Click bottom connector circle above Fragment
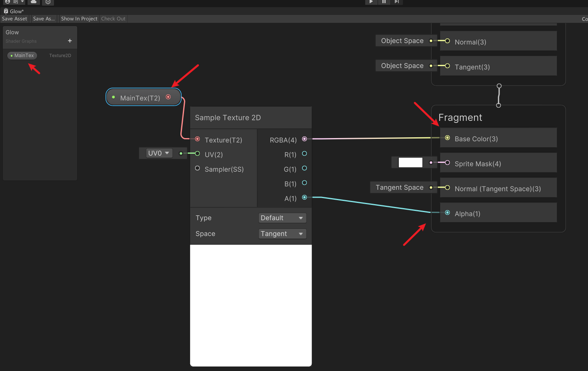Viewport: 588px width, 371px height. 498,105
